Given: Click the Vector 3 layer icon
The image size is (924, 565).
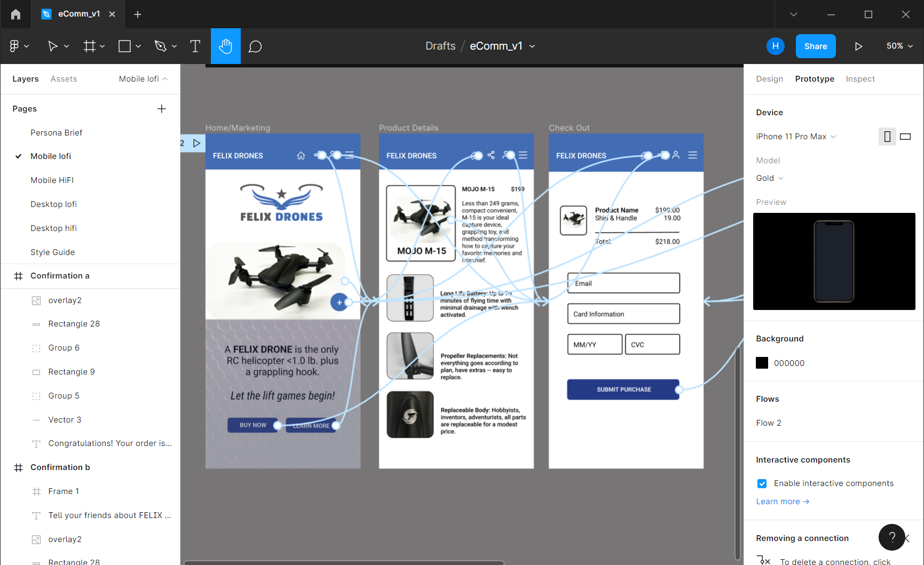Looking at the screenshot, I should coord(36,420).
